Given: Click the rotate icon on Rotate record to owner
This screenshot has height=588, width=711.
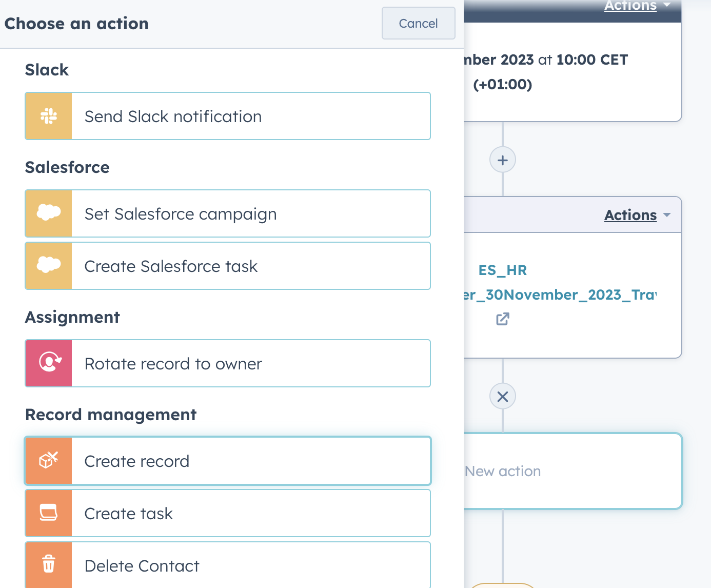Looking at the screenshot, I should [48, 363].
